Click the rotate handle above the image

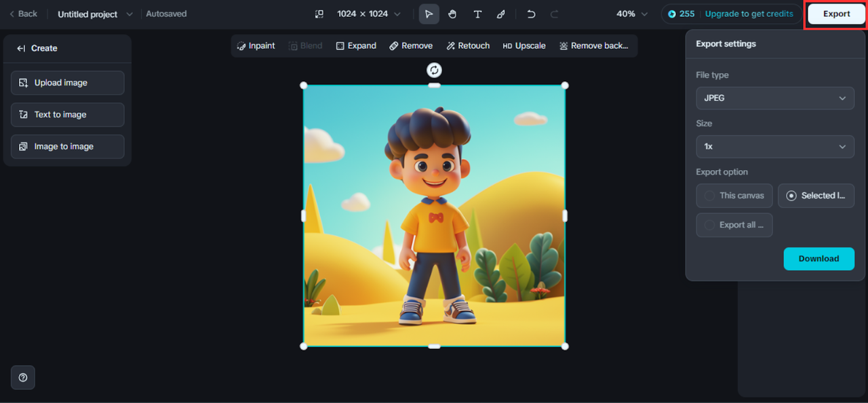[434, 70]
